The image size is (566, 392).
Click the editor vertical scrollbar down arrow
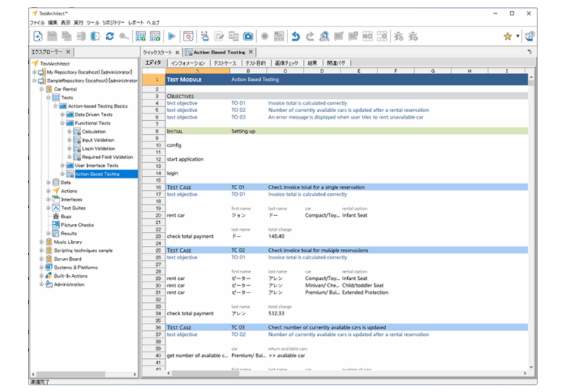pyautogui.click(x=531, y=367)
